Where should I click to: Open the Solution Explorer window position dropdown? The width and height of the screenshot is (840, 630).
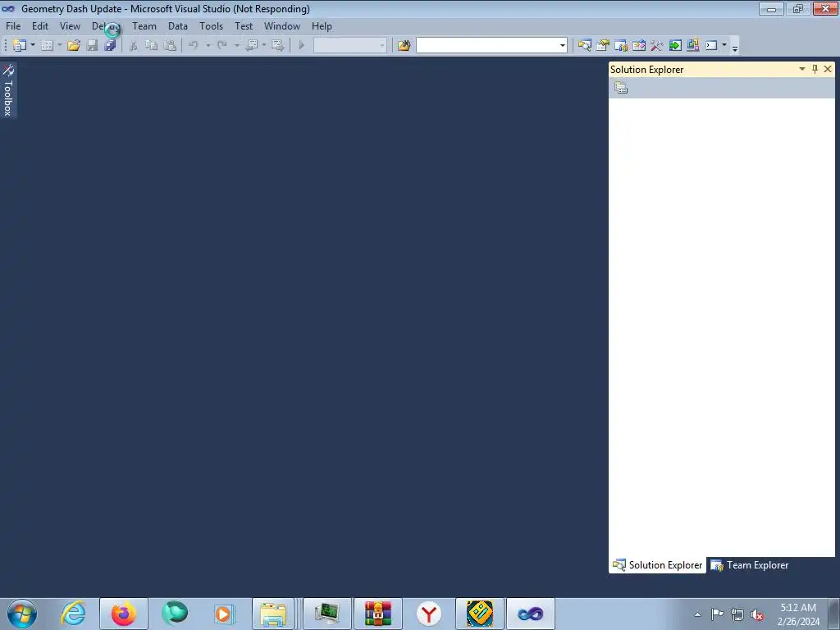[x=802, y=69]
